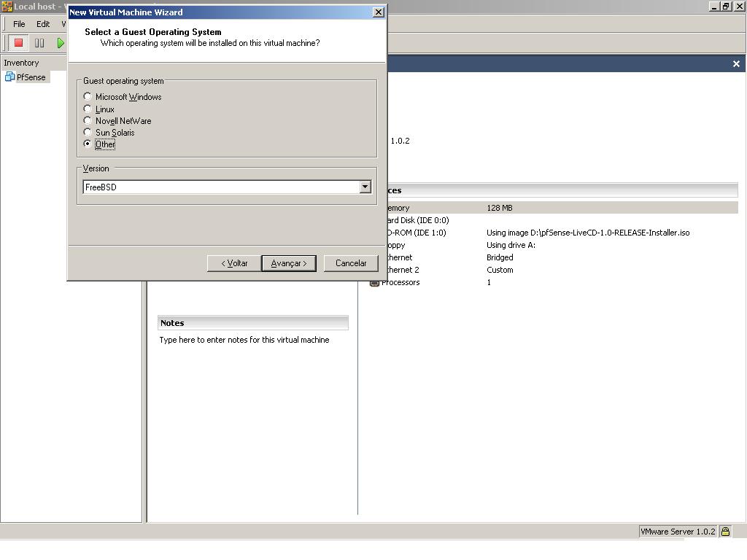The image size is (747, 560).
Task: Proceed with the Avançar button
Action: [289, 263]
